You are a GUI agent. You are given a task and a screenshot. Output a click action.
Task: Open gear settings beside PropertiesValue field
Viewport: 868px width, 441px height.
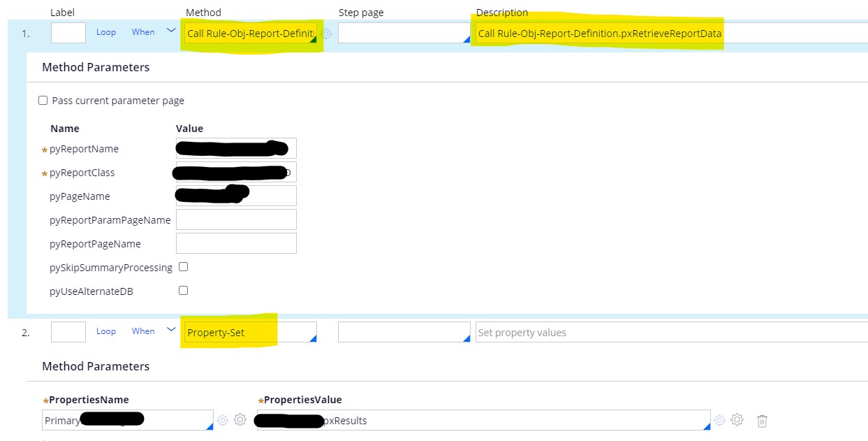pos(737,420)
